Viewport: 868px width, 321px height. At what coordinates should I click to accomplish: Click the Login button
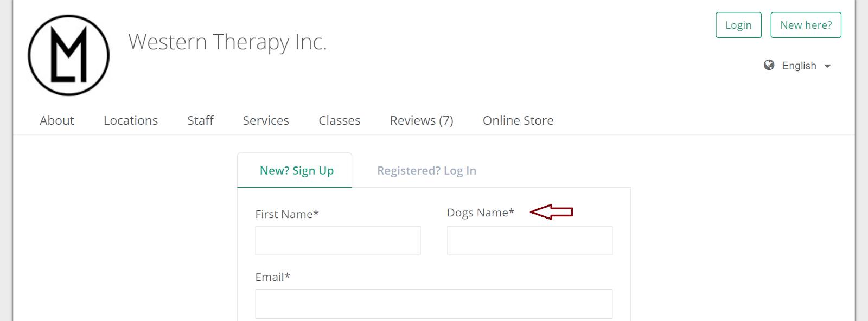(738, 24)
